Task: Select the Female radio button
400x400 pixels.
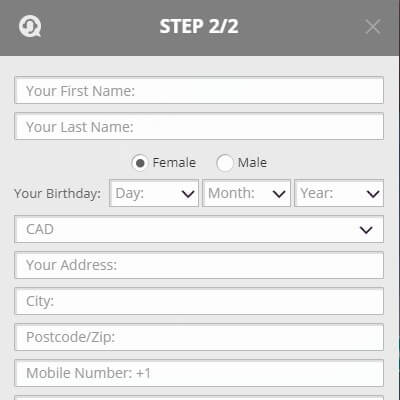Action: coord(140,163)
